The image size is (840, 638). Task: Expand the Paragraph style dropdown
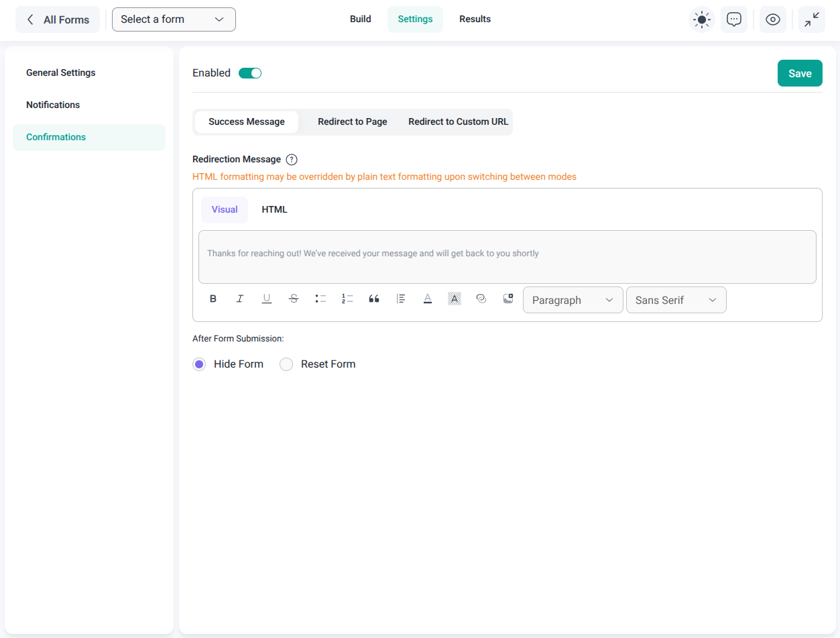tap(573, 300)
